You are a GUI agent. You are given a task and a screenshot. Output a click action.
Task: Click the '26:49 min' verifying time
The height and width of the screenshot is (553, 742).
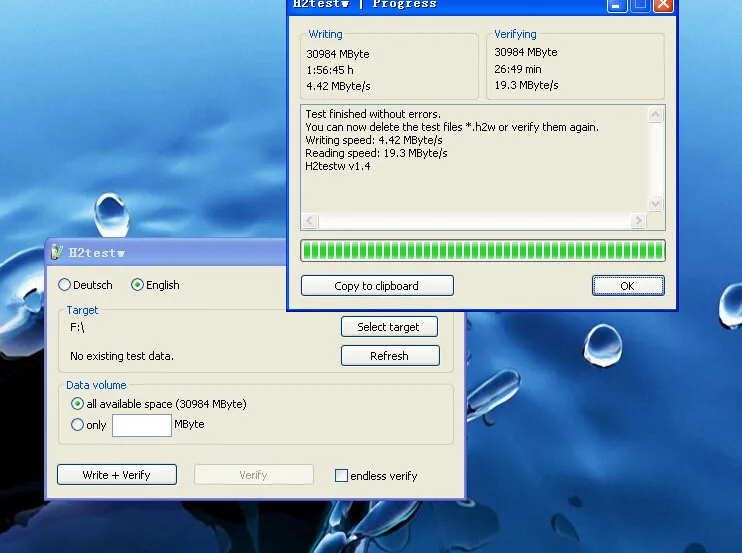coord(518,69)
